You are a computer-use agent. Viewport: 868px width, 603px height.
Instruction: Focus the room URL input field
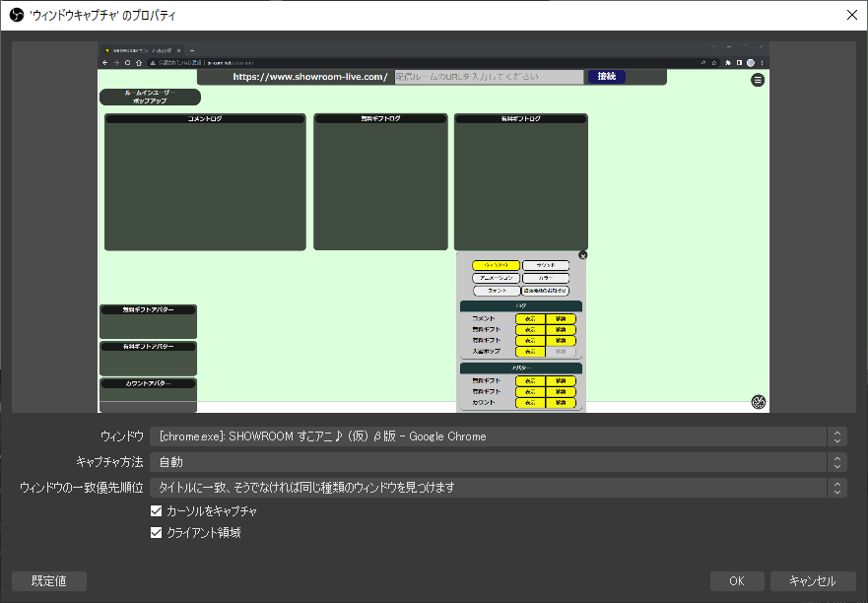[x=489, y=77]
